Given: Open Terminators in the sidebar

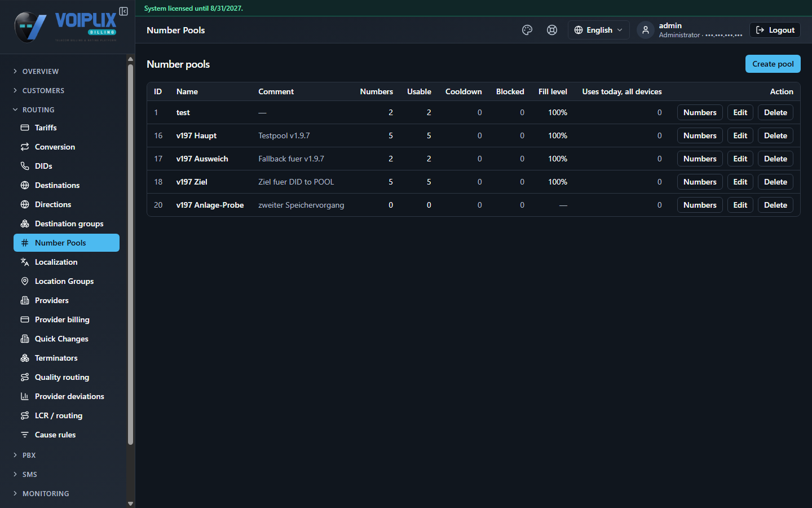Looking at the screenshot, I should point(67,358).
